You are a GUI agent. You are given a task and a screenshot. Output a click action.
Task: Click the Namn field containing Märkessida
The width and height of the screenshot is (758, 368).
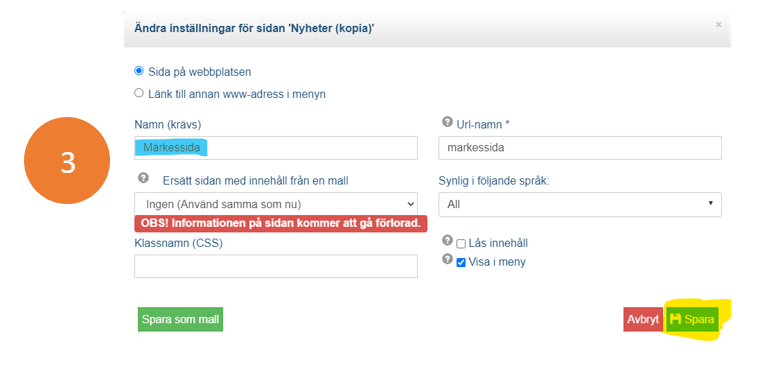pyautogui.click(x=276, y=147)
